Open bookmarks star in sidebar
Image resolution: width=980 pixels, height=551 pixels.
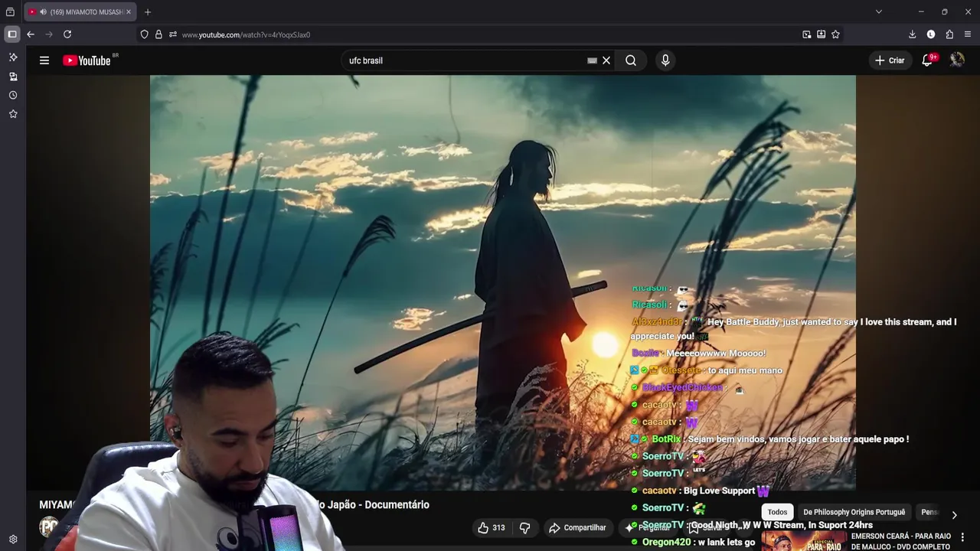click(13, 114)
